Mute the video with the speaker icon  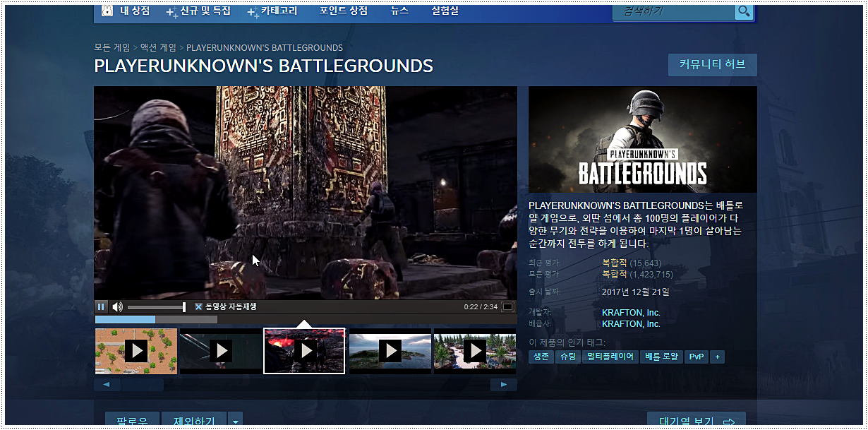[117, 306]
